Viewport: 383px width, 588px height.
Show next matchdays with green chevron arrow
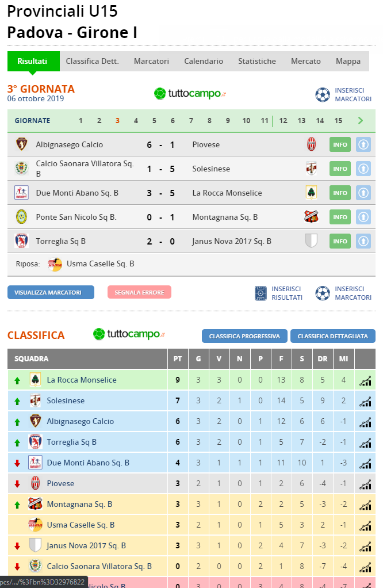pos(361,120)
